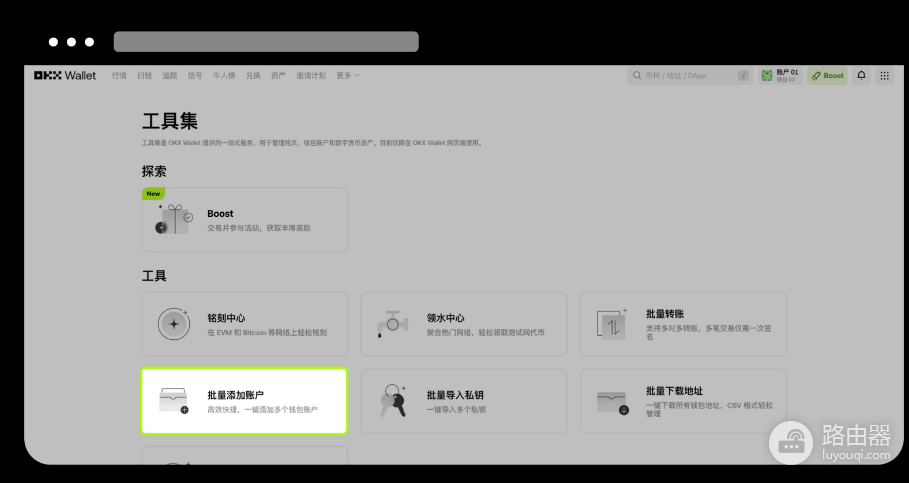
Task: Click text 一键导入多个私钥
Action: click(456, 409)
